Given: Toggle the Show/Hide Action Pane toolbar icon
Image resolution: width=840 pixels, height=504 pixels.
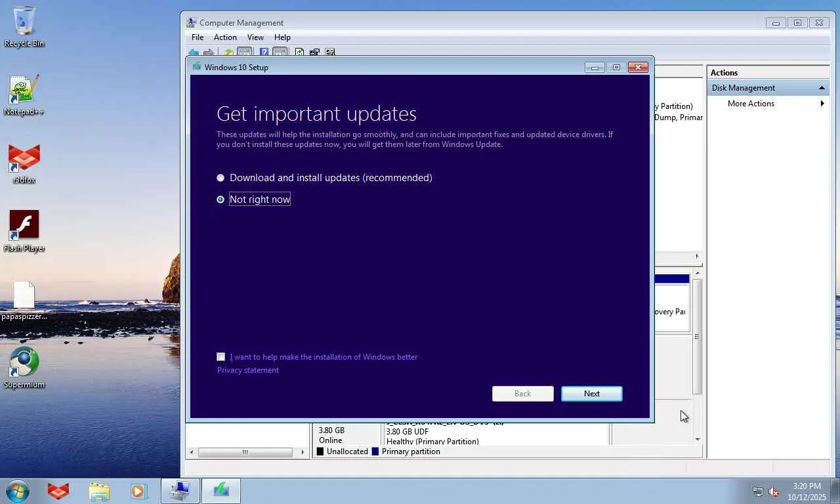Looking at the screenshot, I should coord(280,52).
